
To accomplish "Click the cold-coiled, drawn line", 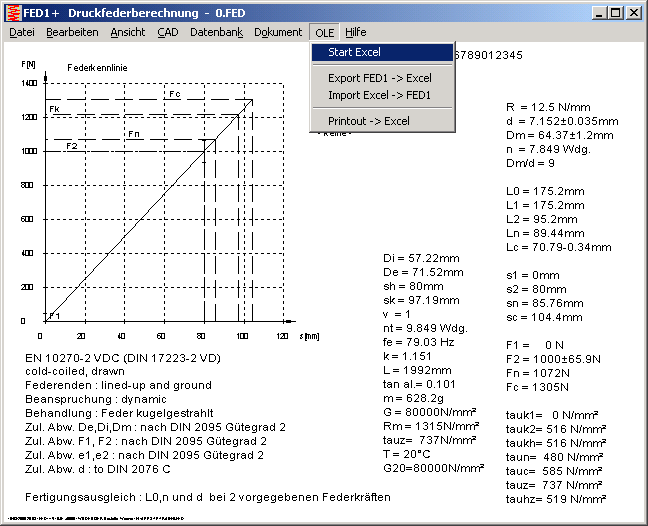I will click(x=75, y=371).
